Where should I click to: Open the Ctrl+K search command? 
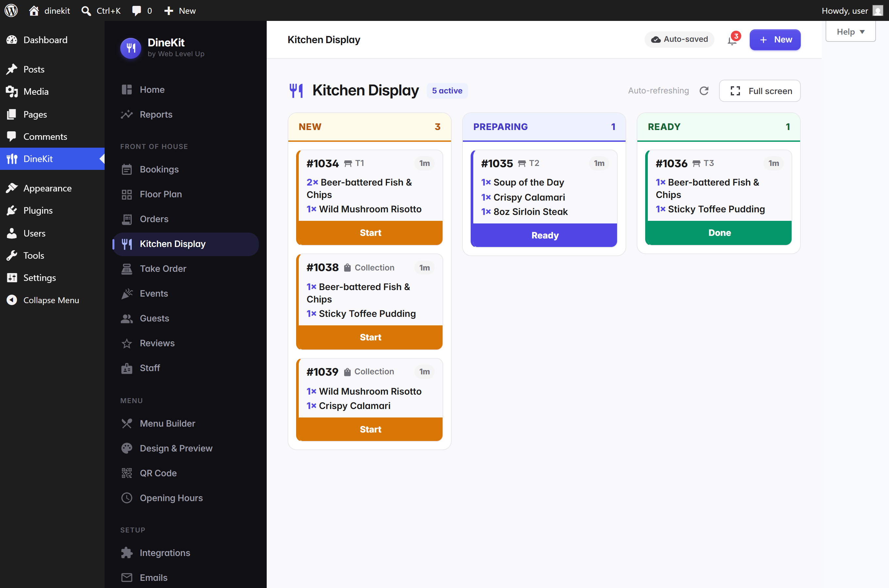click(x=101, y=10)
